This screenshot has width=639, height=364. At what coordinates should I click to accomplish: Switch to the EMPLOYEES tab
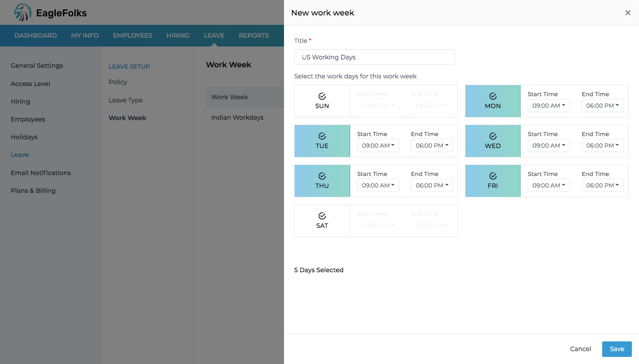coord(132,35)
